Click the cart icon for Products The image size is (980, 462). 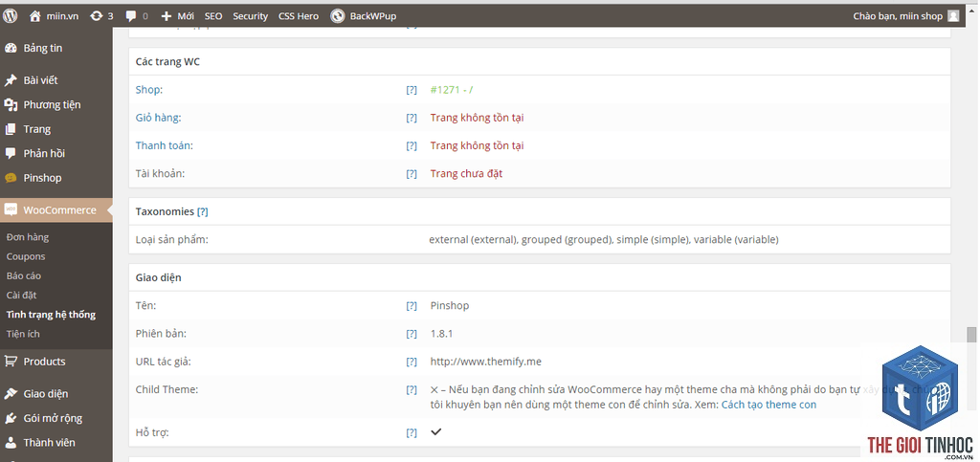coord(11,362)
